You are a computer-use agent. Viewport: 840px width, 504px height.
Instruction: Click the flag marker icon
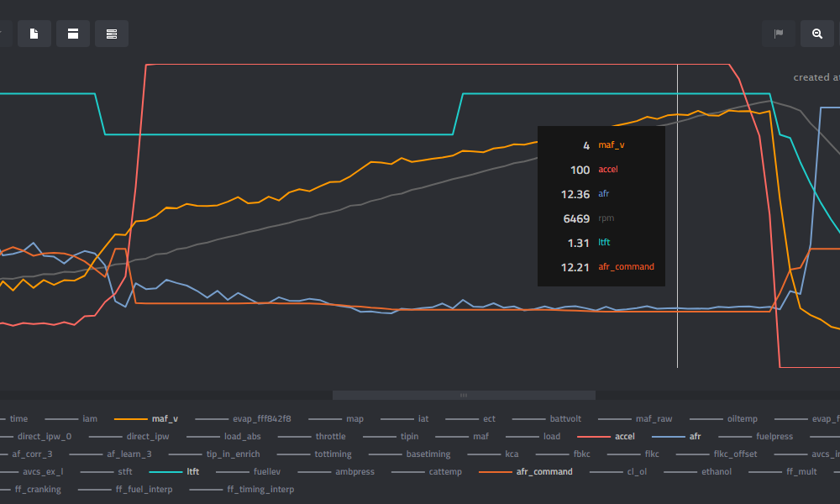779,34
